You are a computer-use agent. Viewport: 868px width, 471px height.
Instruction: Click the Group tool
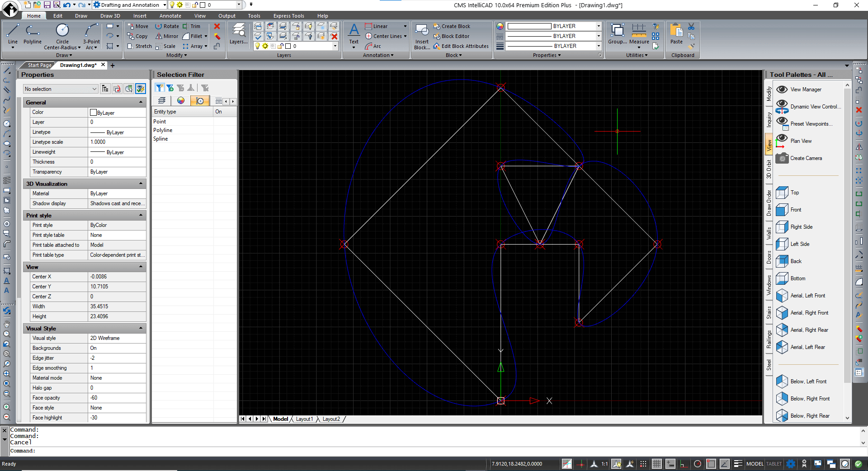pyautogui.click(x=617, y=34)
